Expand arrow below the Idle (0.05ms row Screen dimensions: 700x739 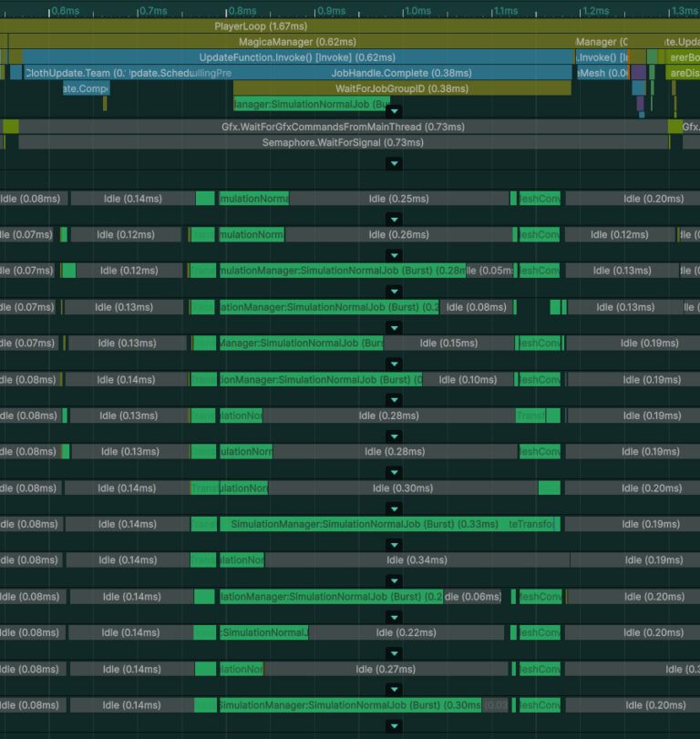point(394,292)
